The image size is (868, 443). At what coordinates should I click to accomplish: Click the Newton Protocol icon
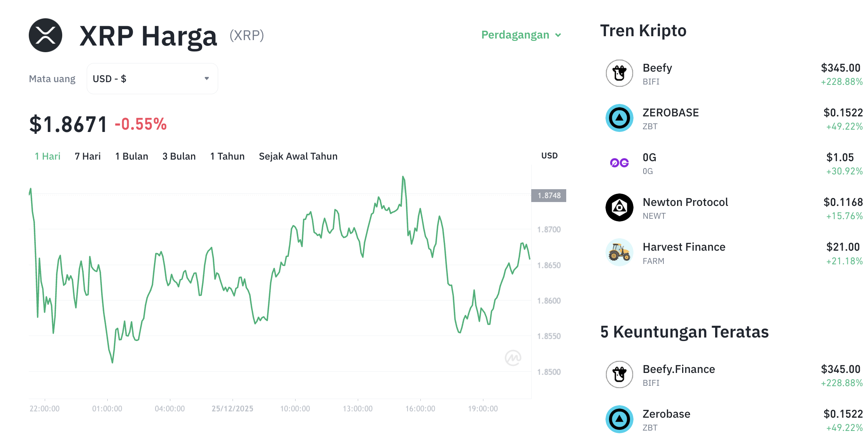pos(619,207)
